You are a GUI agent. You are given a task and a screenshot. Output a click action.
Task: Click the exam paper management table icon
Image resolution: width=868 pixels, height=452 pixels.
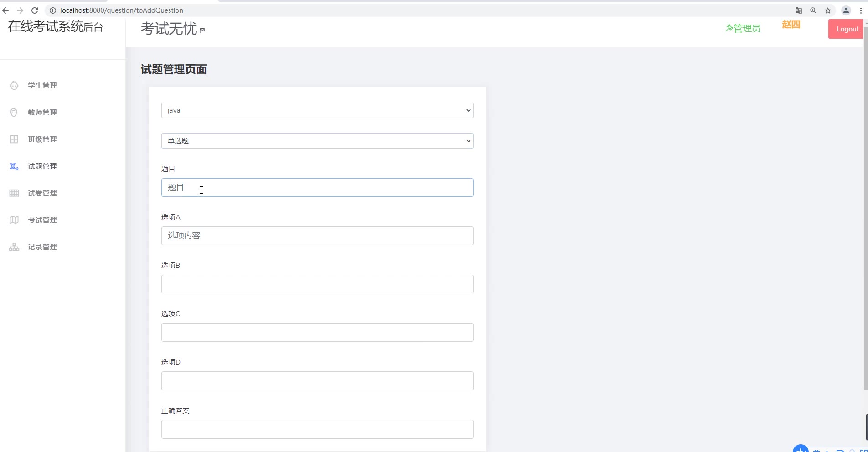pyautogui.click(x=14, y=193)
